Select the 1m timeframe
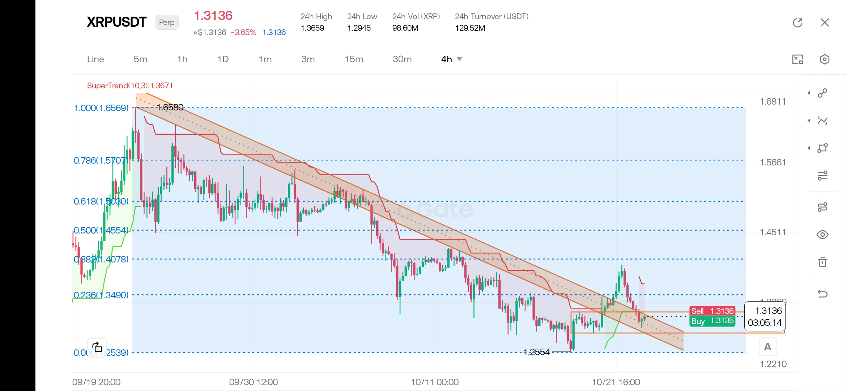The image size is (868, 391). pos(265,59)
